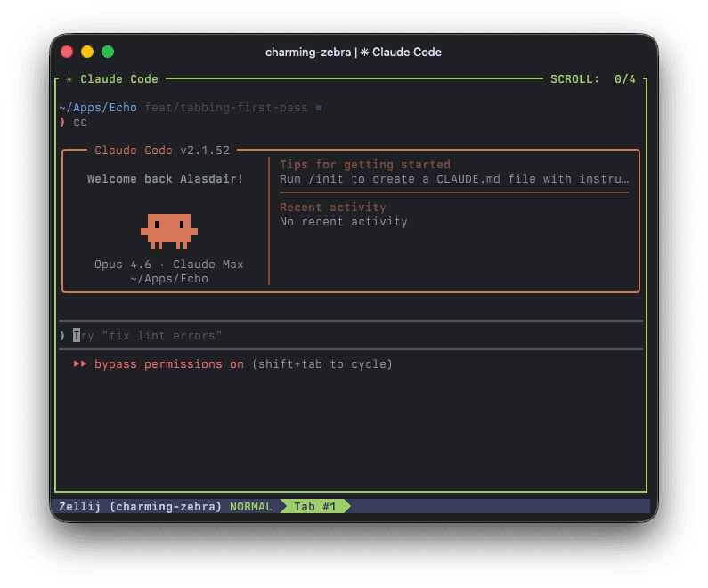This screenshot has height=588, width=708.
Task: Click the prompt chevron before "cc"
Action: pyautogui.click(x=62, y=122)
